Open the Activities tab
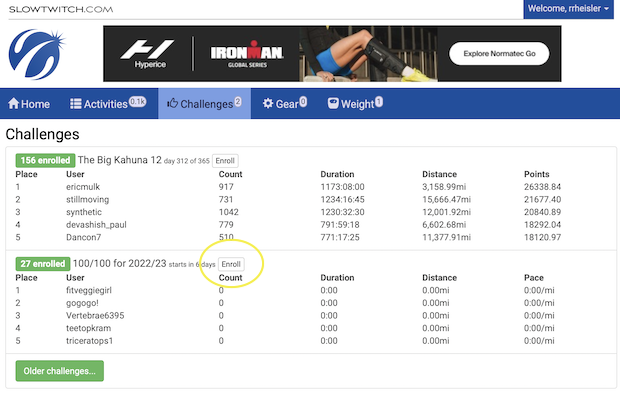 point(106,104)
